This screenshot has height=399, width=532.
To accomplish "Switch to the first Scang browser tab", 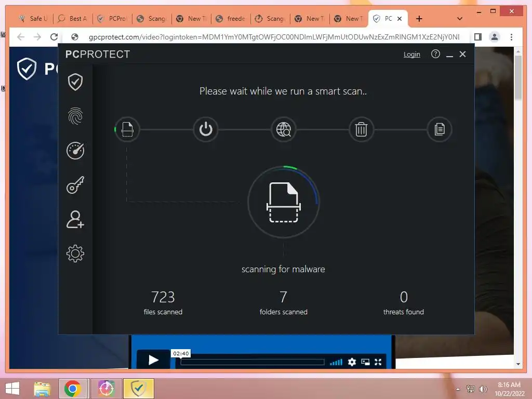I will pyautogui.click(x=152, y=19).
